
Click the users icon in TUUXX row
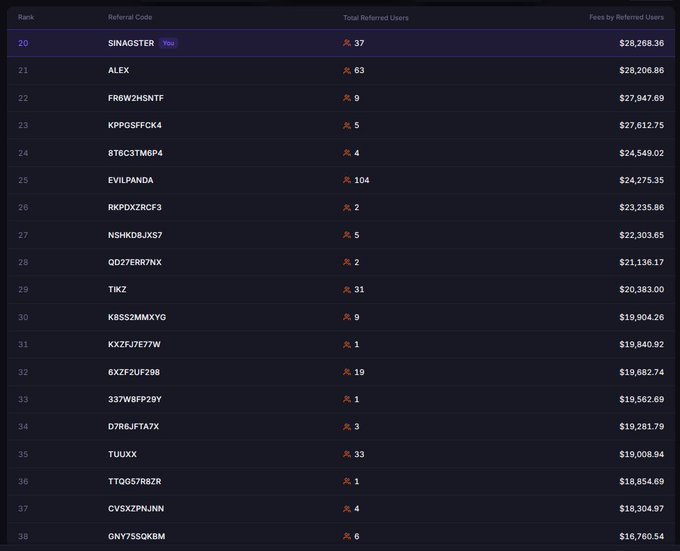coord(347,454)
